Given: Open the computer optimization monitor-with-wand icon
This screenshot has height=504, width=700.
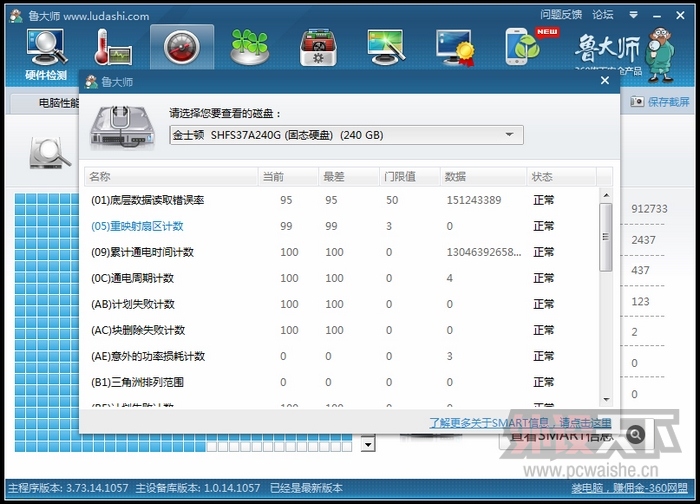Looking at the screenshot, I should 386,47.
